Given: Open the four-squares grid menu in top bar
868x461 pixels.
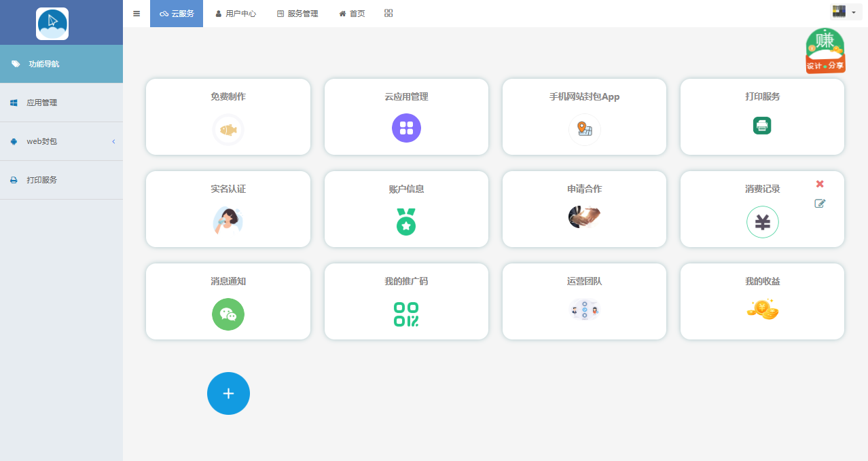Looking at the screenshot, I should click(388, 14).
